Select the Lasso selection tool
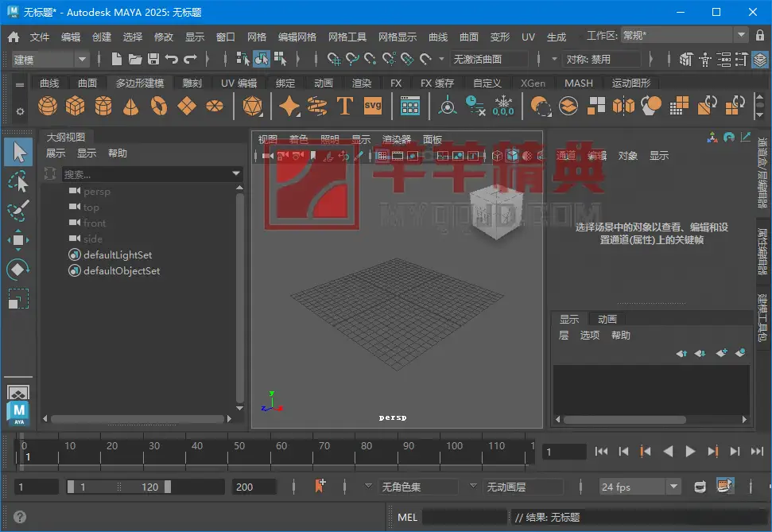This screenshot has height=532, width=772. (x=19, y=181)
